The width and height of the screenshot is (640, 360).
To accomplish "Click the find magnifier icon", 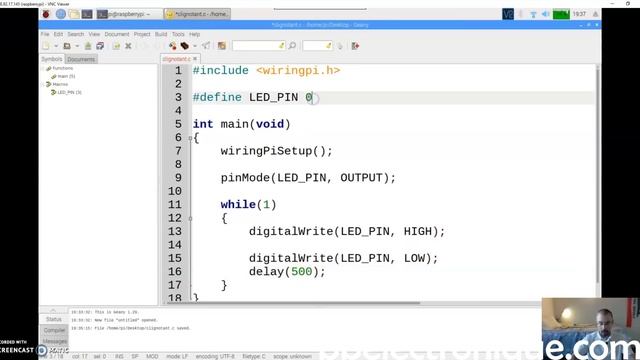I will point(292,46).
